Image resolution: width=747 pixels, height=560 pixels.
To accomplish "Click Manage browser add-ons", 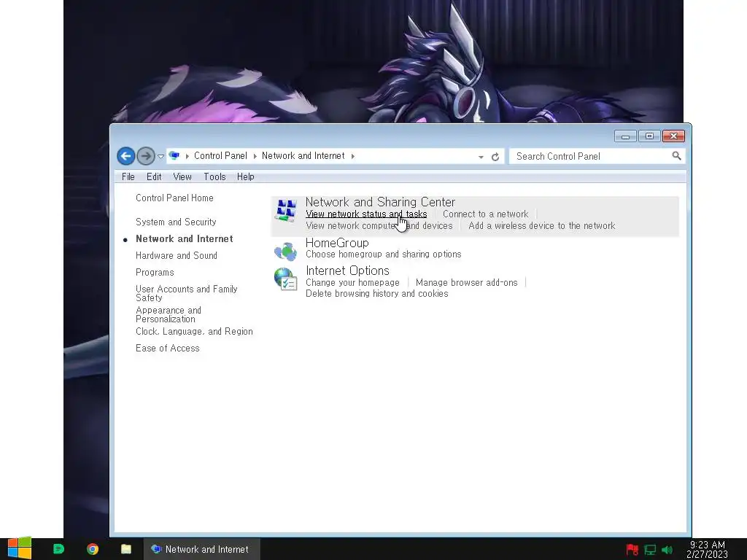I will click(466, 282).
